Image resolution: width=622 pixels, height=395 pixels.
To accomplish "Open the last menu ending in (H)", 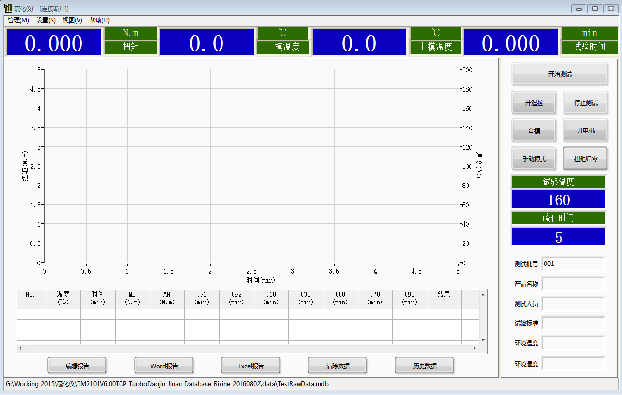I will (100, 20).
